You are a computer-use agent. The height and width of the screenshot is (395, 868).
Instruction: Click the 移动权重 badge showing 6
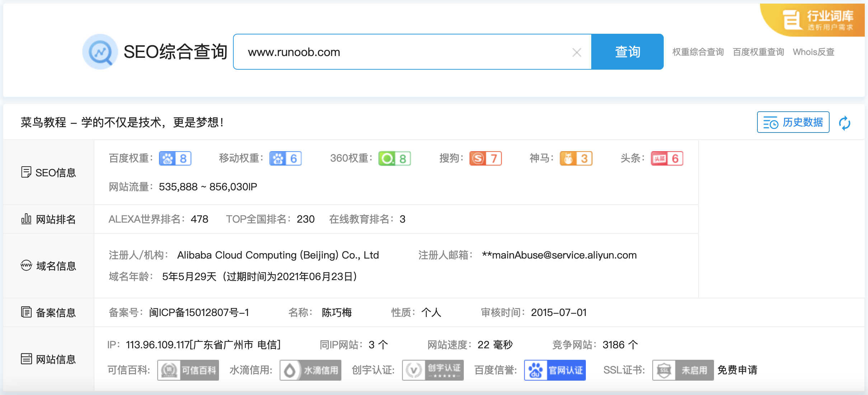point(285,158)
